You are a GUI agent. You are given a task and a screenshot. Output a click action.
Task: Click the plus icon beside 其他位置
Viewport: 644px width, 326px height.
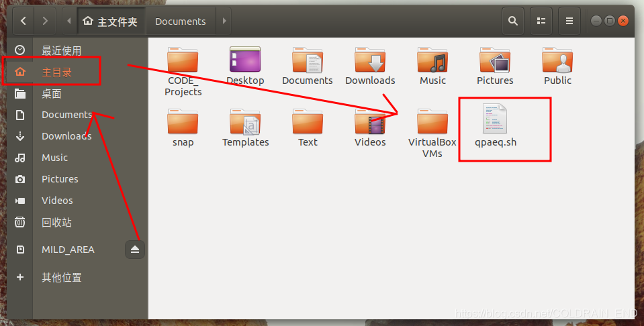click(x=19, y=277)
